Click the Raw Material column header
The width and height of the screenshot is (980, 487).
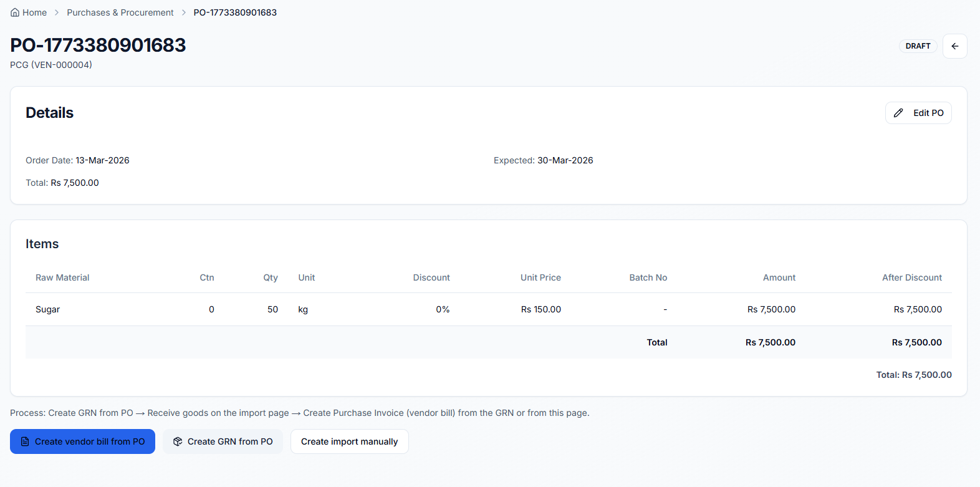pyautogui.click(x=62, y=277)
